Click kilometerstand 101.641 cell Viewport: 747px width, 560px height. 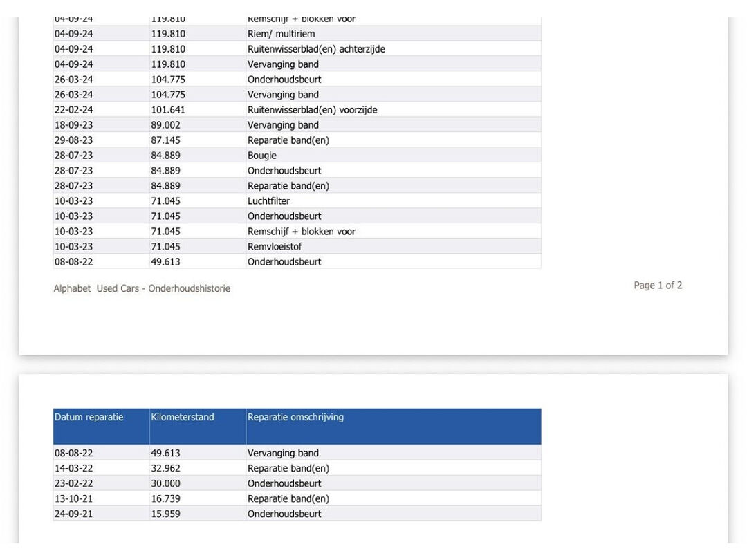click(168, 110)
